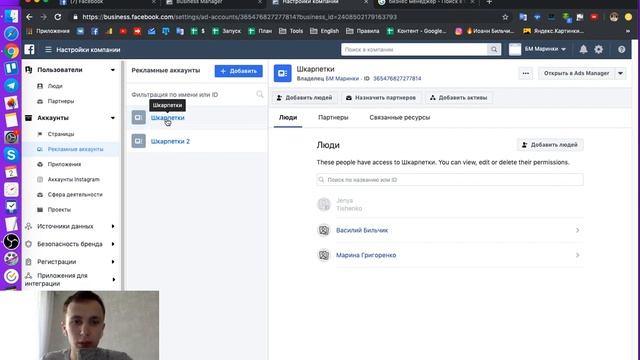Select Люди in the sidebar
The height and width of the screenshot is (360, 640).
[55, 86]
